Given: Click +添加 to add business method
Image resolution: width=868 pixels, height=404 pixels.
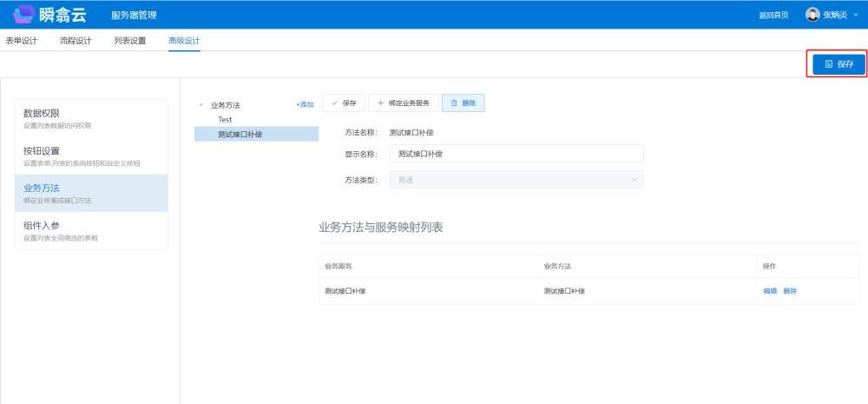Looking at the screenshot, I should coord(305,105).
